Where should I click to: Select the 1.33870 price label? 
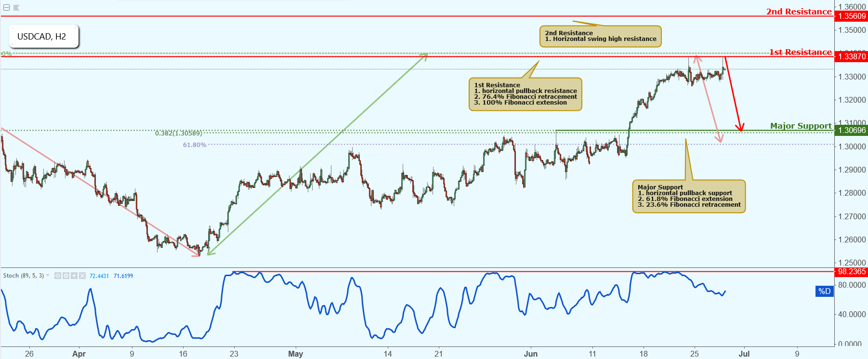point(851,56)
